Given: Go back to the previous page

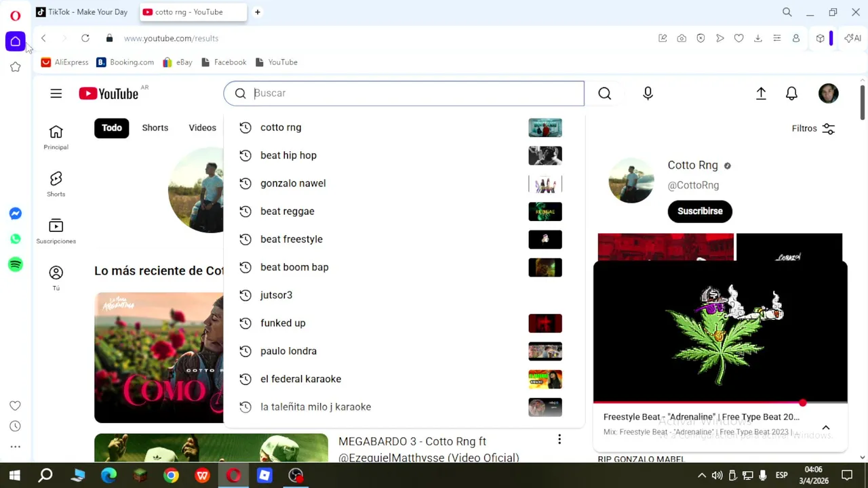Looking at the screenshot, I should (x=43, y=38).
